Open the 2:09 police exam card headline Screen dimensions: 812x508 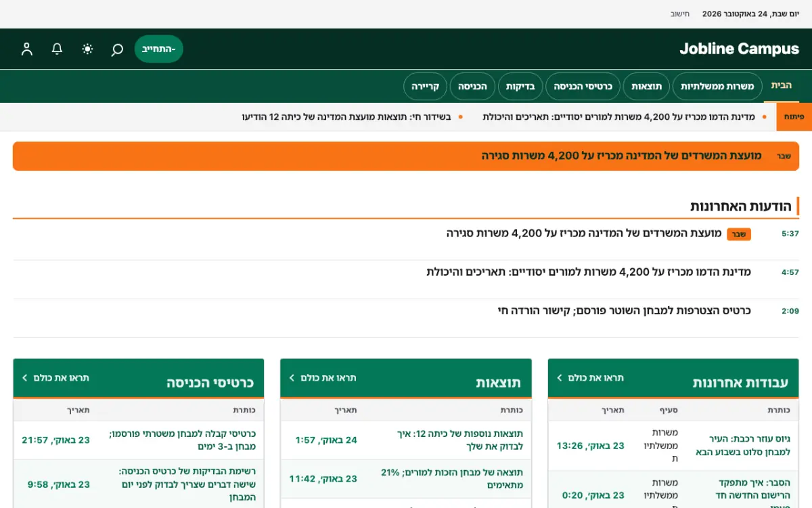(x=624, y=311)
